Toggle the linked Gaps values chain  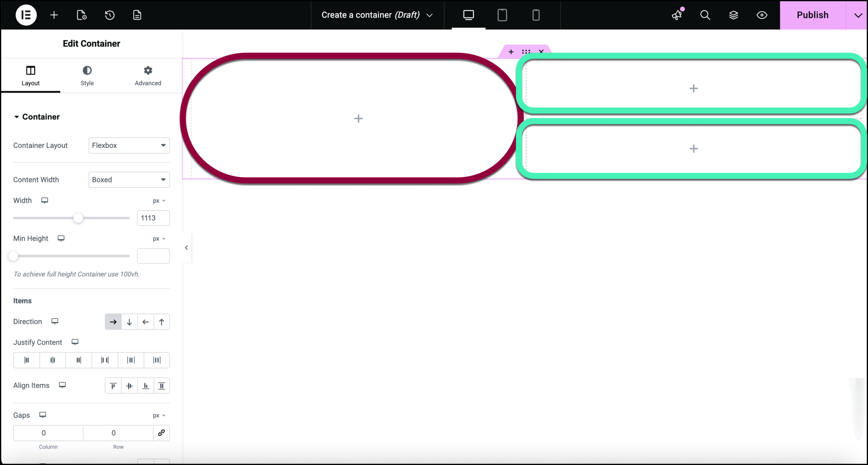(161, 433)
